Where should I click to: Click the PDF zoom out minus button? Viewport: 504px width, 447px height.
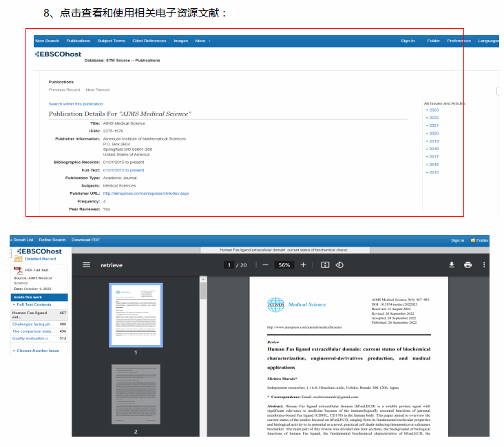click(264, 264)
